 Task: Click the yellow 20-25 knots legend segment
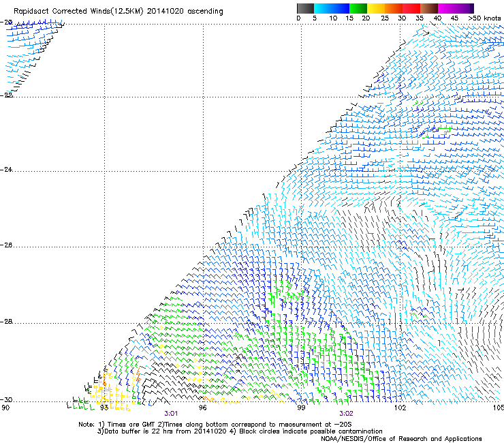pos(376,8)
